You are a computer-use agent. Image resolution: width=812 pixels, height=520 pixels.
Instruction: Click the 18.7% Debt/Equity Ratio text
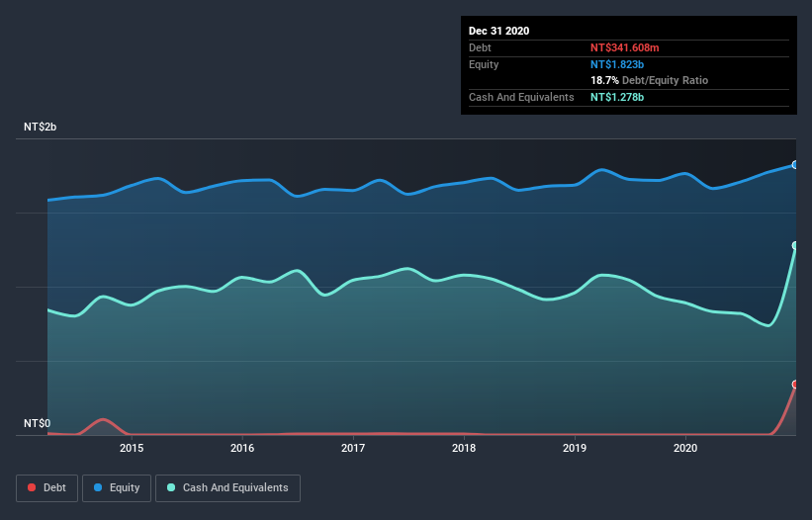pos(650,80)
